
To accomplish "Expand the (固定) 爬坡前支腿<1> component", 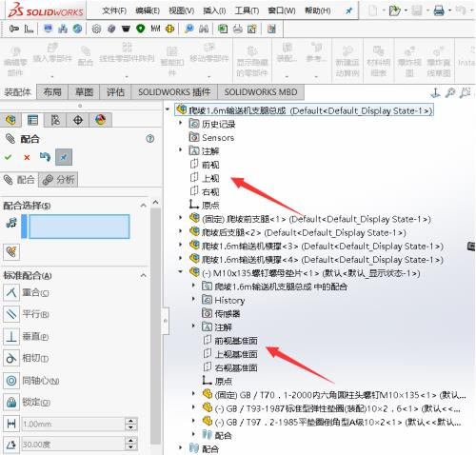I will (181, 218).
